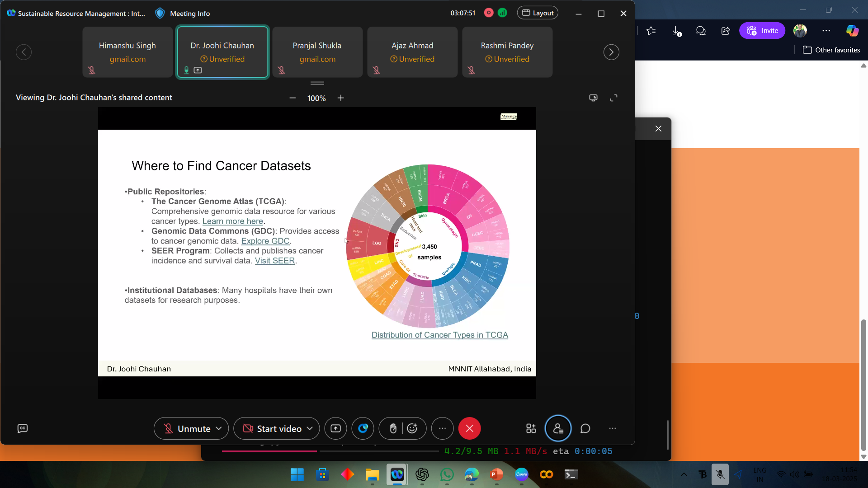Zoom in shared content with plus
This screenshot has height=488, width=868.
(341, 98)
